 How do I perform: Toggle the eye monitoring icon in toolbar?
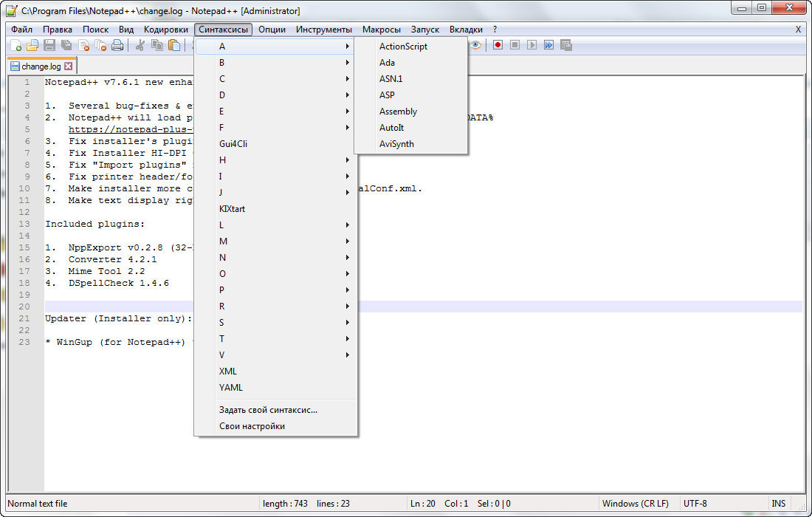pyautogui.click(x=476, y=45)
